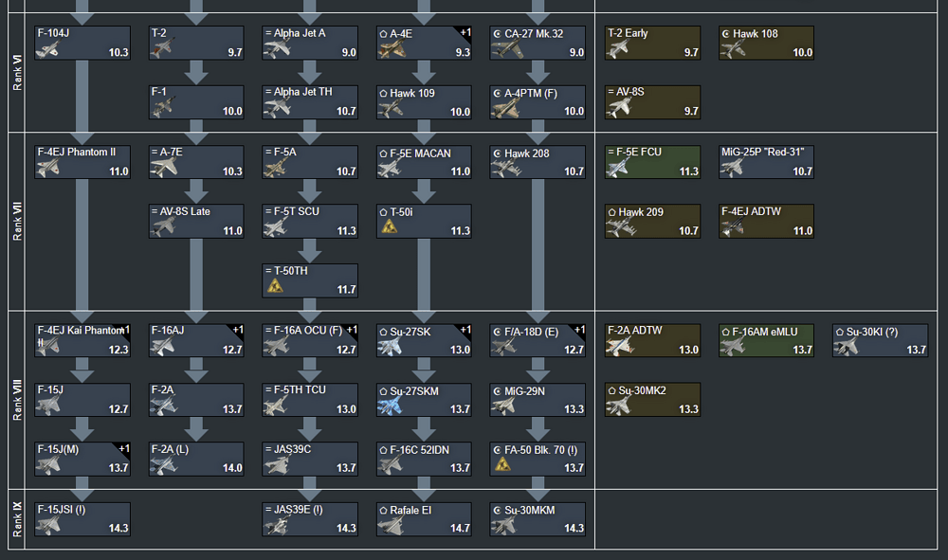Image resolution: width=948 pixels, height=560 pixels.
Task: Click the aircraft icon on the F-104J card
Action: coord(47,49)
